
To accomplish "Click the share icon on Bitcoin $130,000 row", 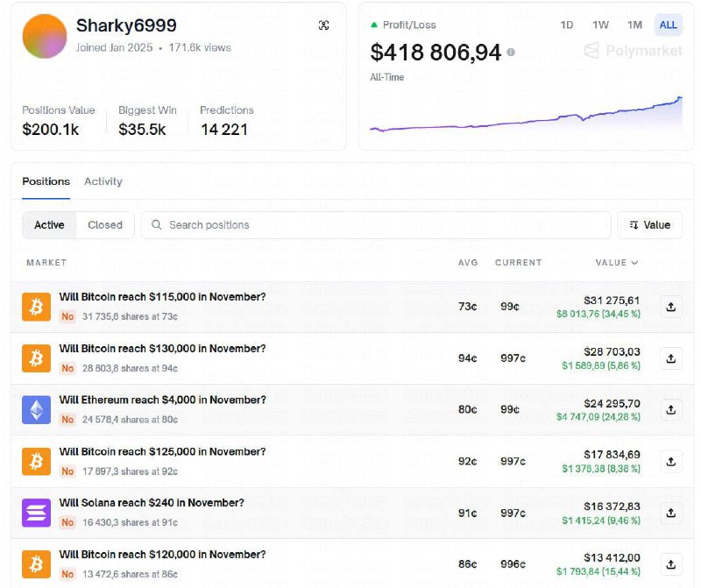I will (x=670, y=358).
